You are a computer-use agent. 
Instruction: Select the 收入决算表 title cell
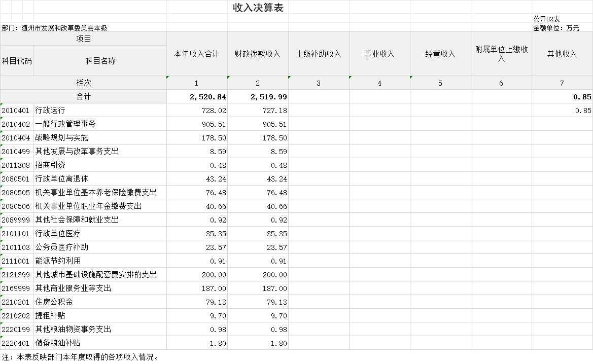click(x=258, y=7)
